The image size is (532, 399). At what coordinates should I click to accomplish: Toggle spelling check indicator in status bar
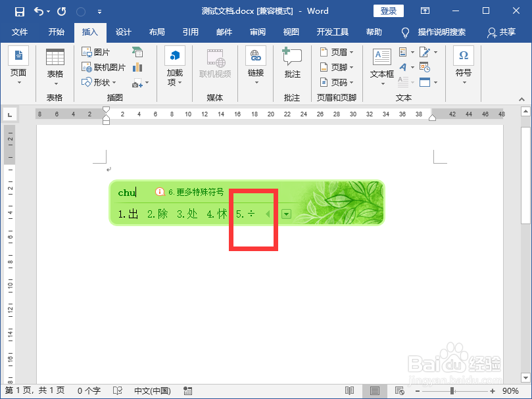(117, 390)
